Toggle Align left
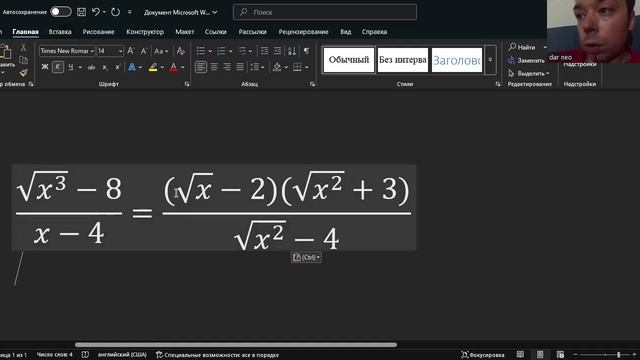Screen dimensions: 640x360 [200, 67]
